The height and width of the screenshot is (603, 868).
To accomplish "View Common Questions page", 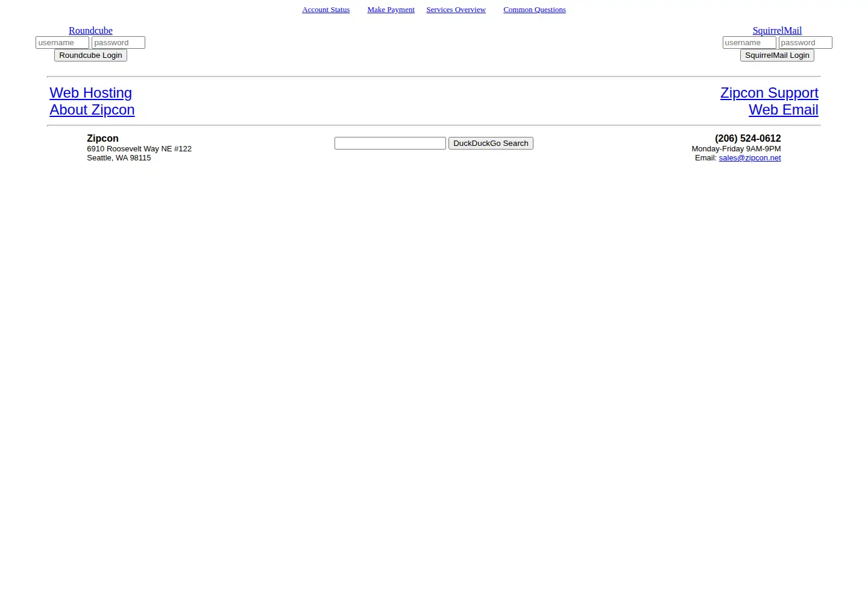I will pos(534,10).
